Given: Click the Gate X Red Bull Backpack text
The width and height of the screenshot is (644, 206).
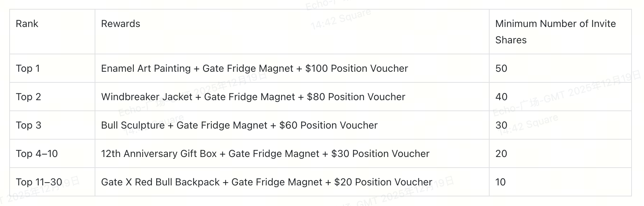Looking at the screenshot, I should (x=160, y=182).
